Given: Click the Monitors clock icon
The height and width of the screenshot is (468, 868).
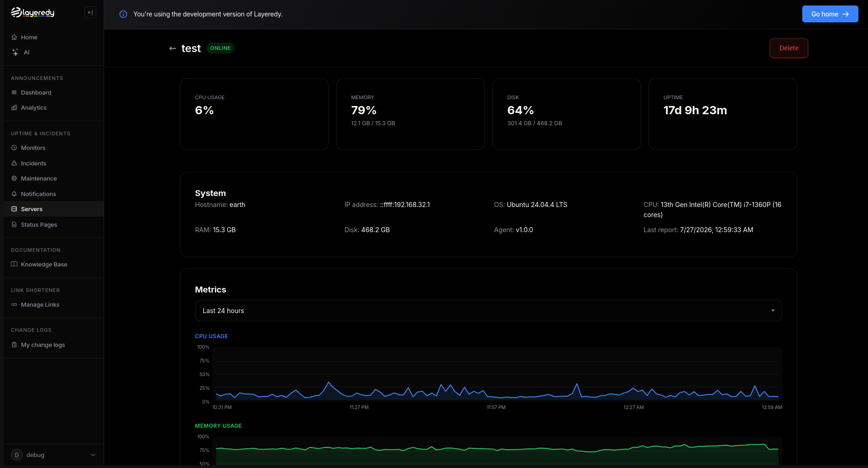Looking at the screenshot, I should pos(14,148).
